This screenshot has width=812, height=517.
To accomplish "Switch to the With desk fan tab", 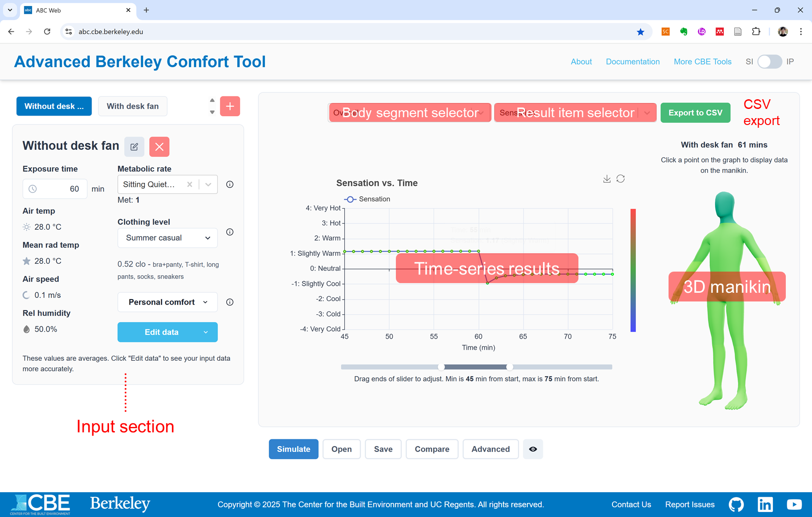I will tap(132, 106).
